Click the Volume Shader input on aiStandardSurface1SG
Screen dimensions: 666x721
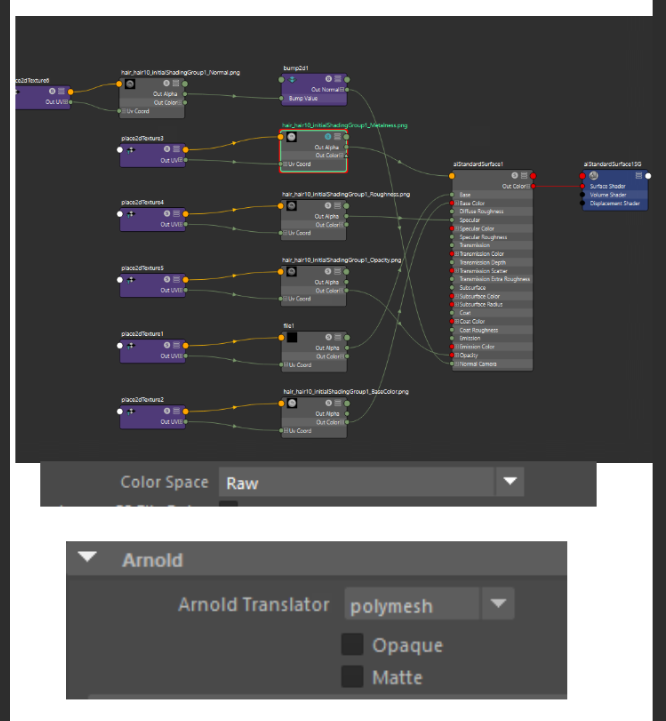click(608, 195)
